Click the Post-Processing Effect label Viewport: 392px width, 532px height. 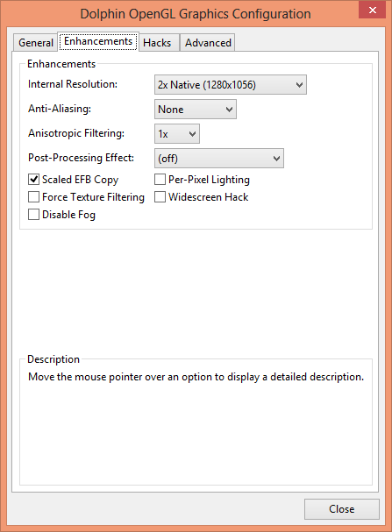tap(81, 158)
